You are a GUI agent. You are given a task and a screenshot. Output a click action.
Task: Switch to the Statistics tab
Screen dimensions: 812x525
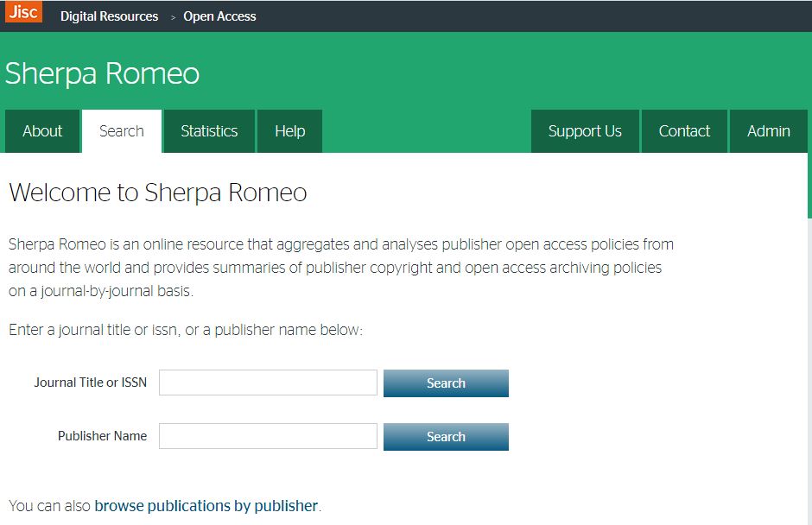(x=209, y=131)
